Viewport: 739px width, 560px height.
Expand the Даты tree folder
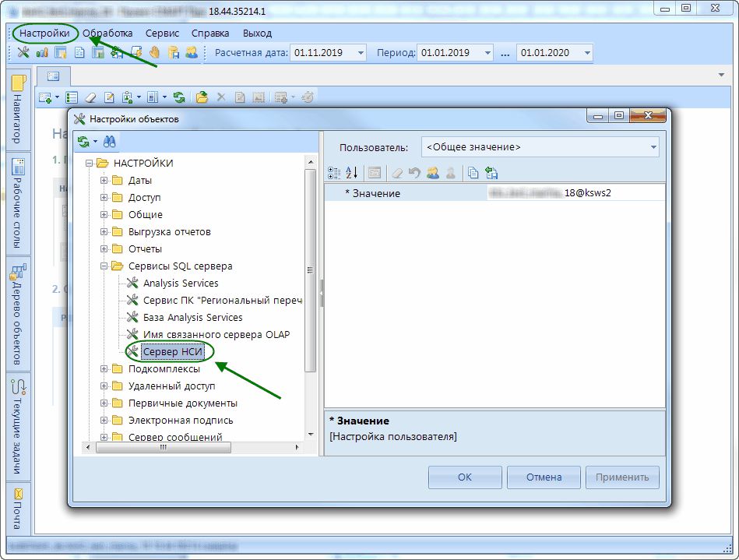104,180
